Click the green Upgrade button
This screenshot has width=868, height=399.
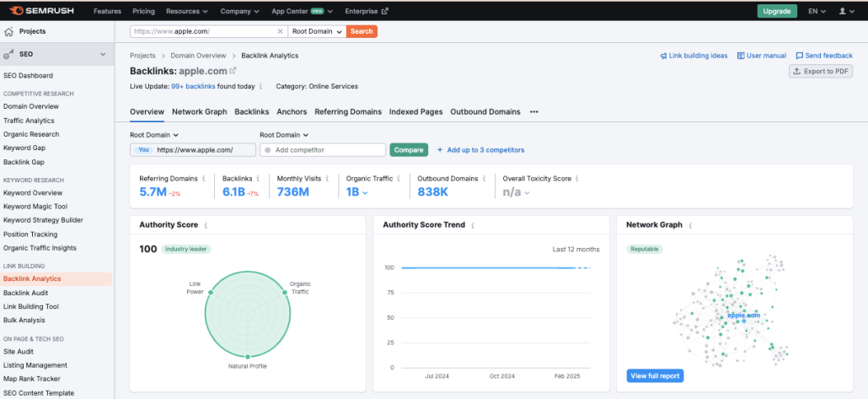pos(777,11)
